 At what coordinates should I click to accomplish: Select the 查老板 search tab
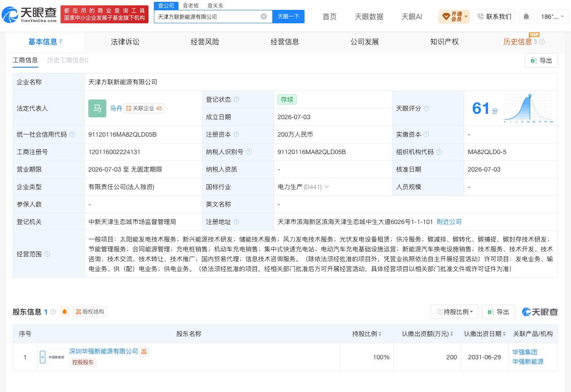click(x=191, y=6)
